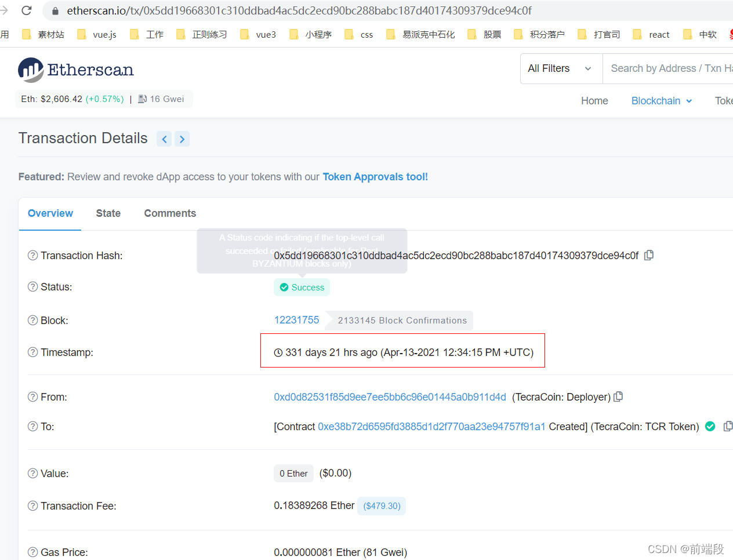Screen dimensions: 733x560
Task: Click the help icon beside Block
Action: point(33,320)
